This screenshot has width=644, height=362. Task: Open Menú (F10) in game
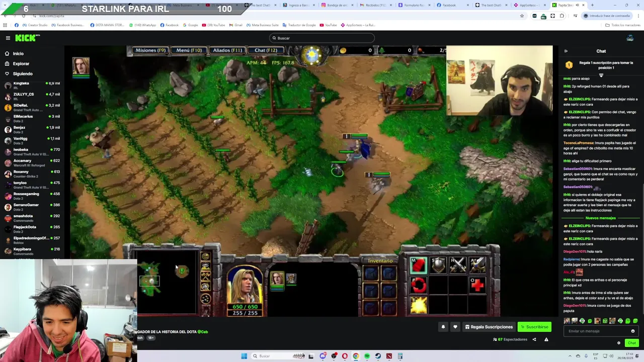[x=189, y=50]
